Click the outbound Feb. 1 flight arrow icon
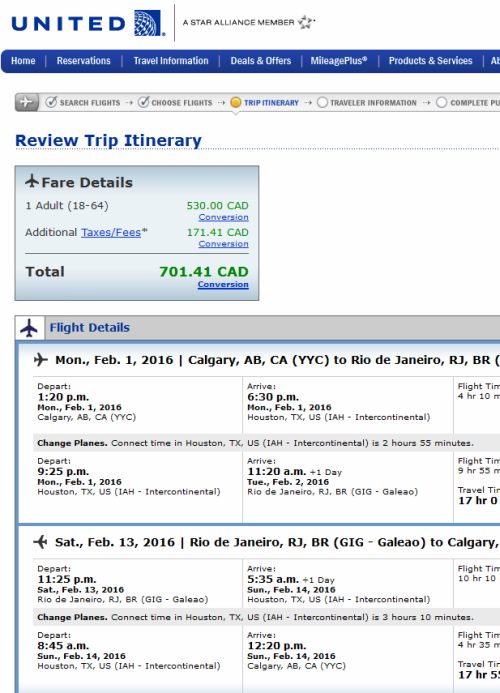The width and height of the screenshot is (500, 693). pos(40,360)
